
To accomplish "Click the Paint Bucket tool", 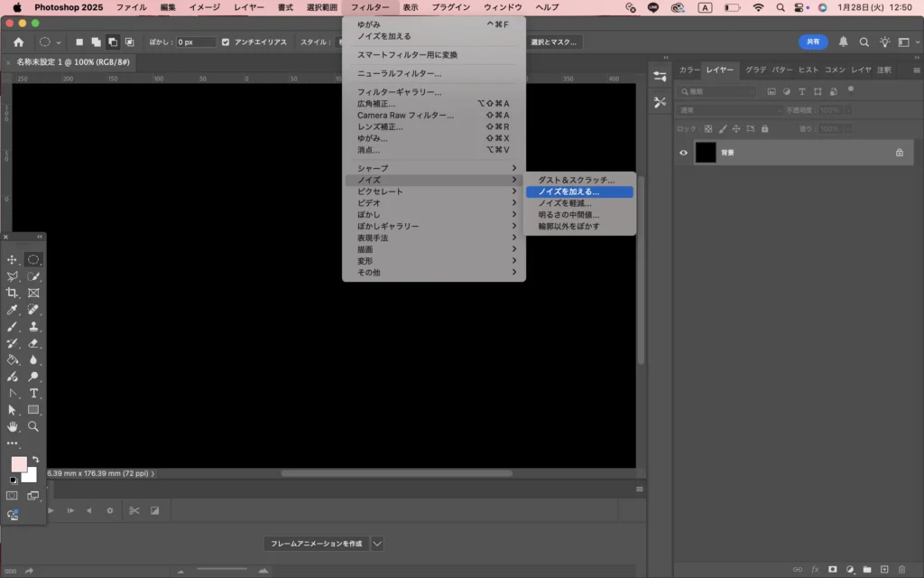I will [13, 359].
